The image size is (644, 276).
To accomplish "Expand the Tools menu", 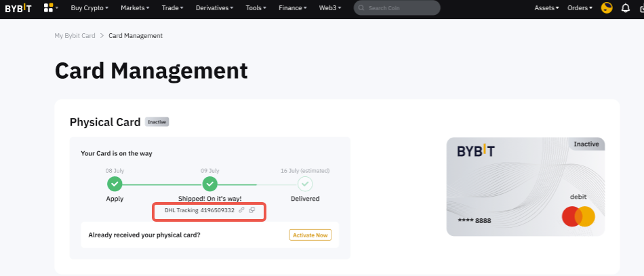I will 256,8.
